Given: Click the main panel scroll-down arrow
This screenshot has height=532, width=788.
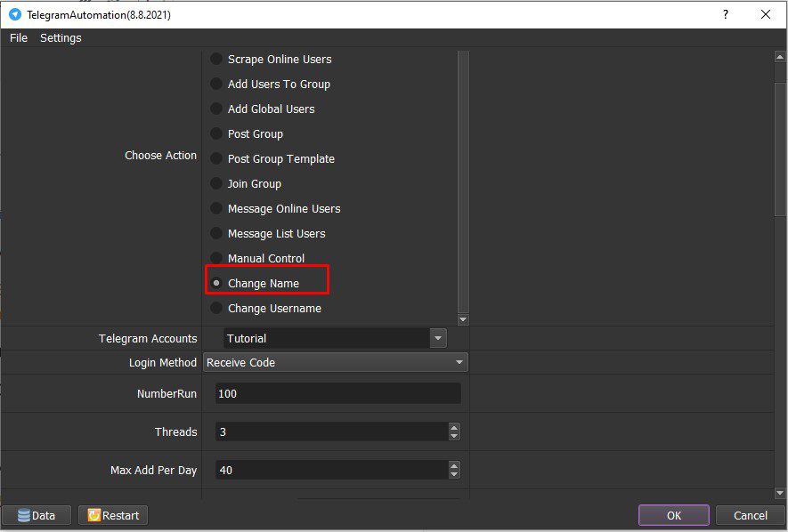Looking at the screenshot, I should pos(780,493).
